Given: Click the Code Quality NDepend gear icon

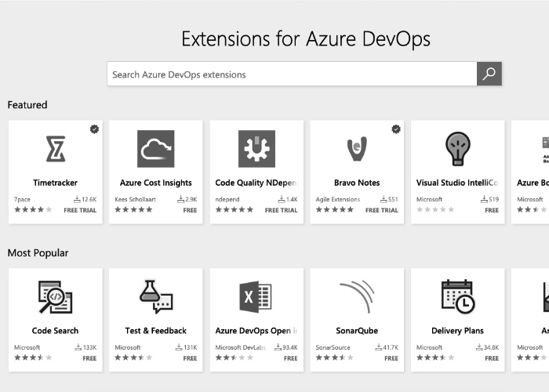Looking at the screenshot, I should (256, 148).
